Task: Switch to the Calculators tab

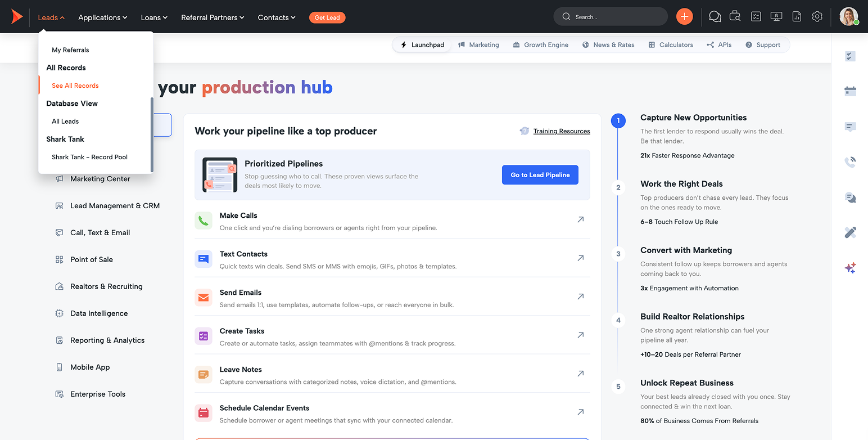Action: (x=671, y=45)
